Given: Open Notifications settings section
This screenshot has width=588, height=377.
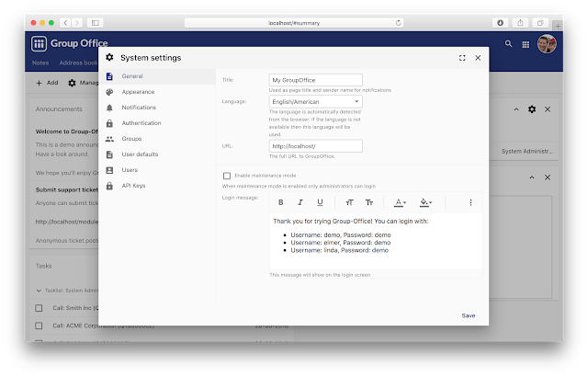Looking at the screenshot, I should pos(157,108).
